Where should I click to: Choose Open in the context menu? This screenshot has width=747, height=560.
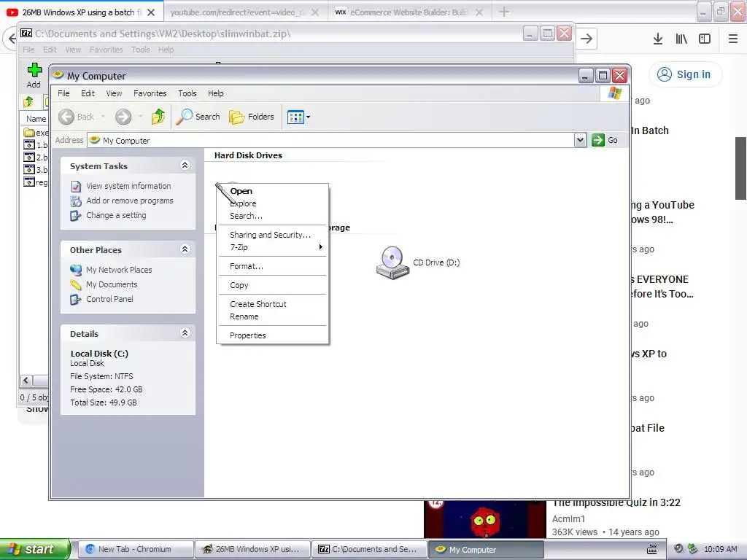click(x=272, y=191)
